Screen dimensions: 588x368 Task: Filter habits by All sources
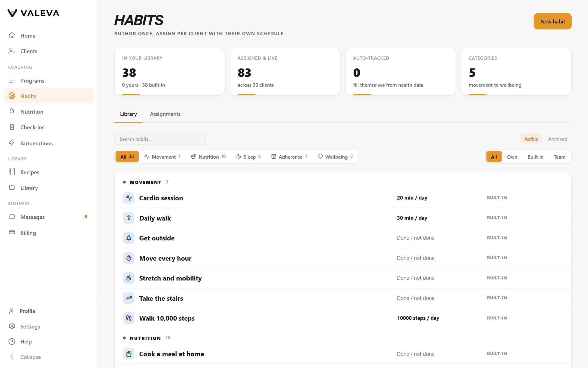point(494,157)
